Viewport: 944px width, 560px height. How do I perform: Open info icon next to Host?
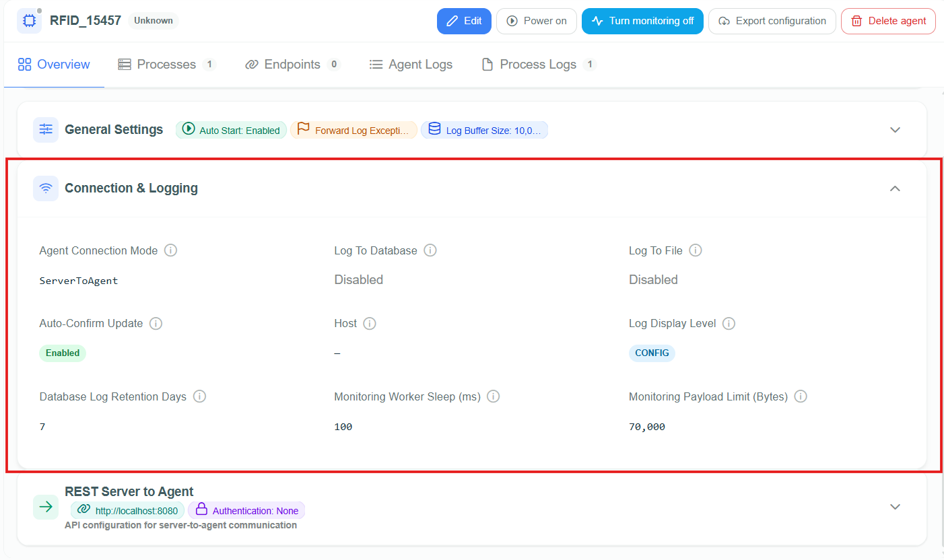(x=370, y=323)
